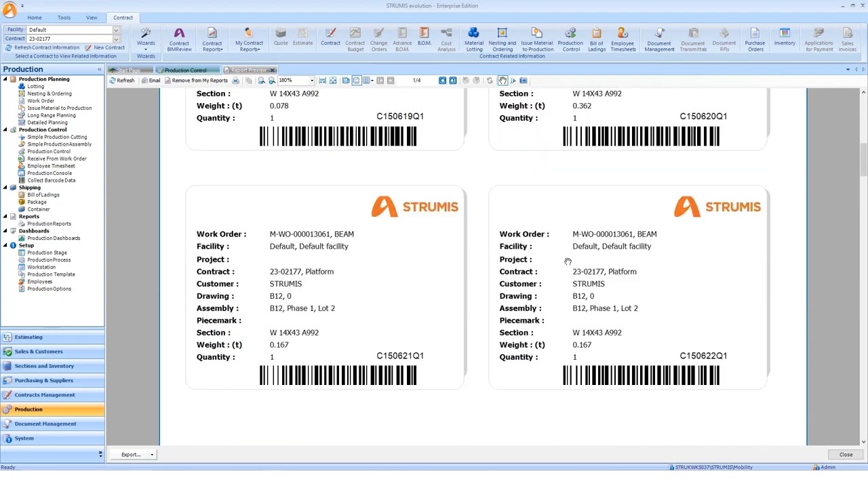The width and height of the screenshot is (868, 488).
Task: Select Work Order tree item
Action: [x=41, y=101]
